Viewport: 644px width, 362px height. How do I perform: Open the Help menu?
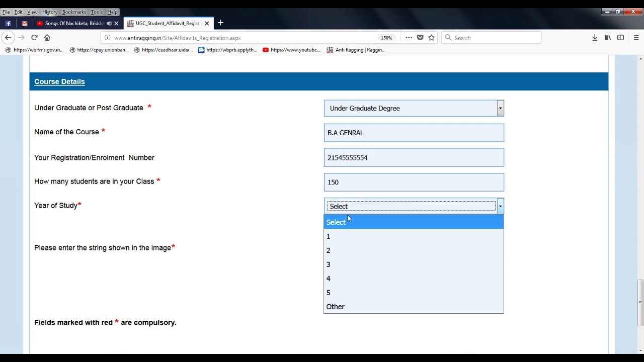pos(112,12)
